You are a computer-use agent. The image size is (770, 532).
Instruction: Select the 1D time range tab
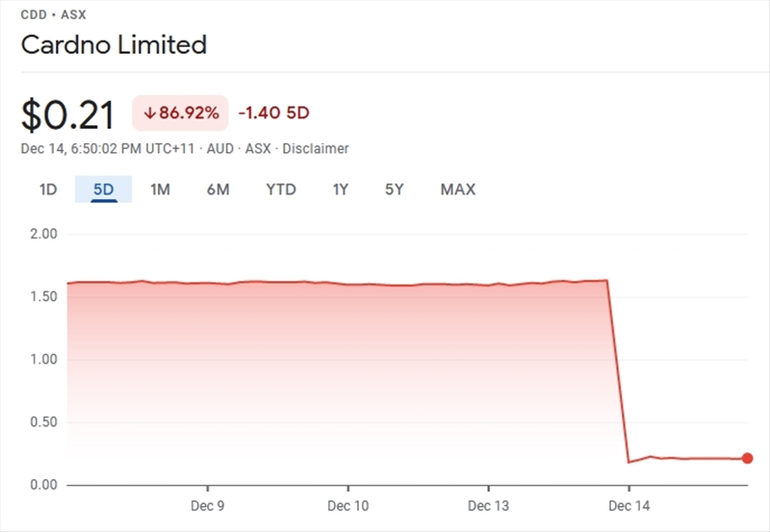pyautogui.click(x=48, y=190)
